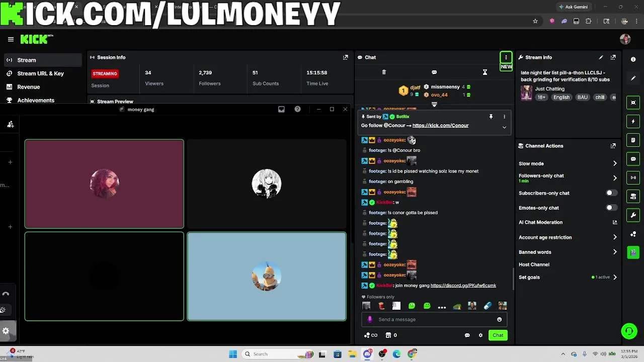Open Chat panel three-dot options

506,57
